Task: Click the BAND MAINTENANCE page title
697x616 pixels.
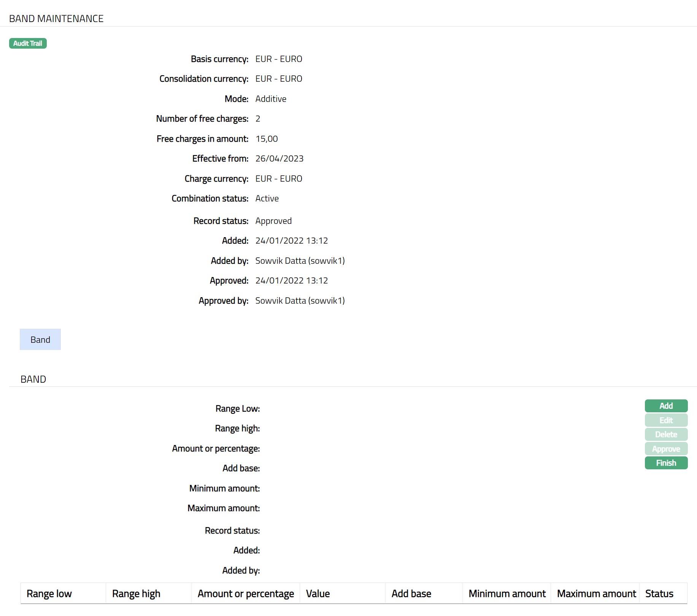Action: pyautogui.click(x=56, y=19)
